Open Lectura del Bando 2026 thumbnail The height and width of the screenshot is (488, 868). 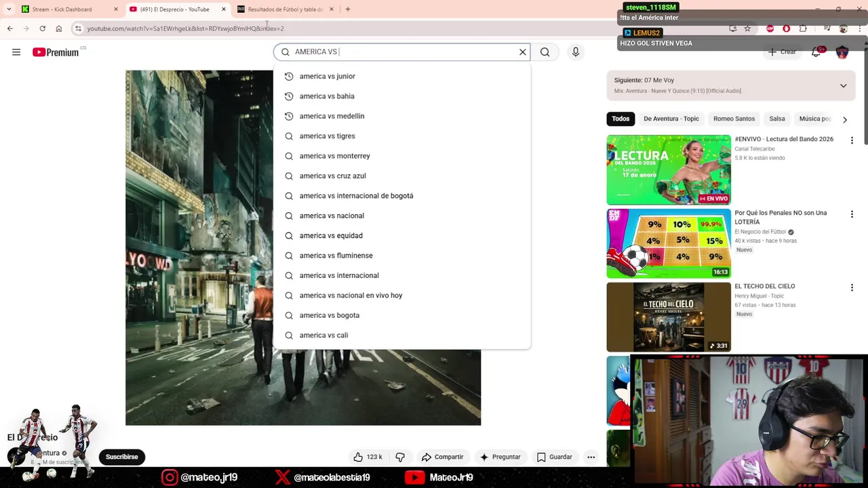(x=669, y=169)
